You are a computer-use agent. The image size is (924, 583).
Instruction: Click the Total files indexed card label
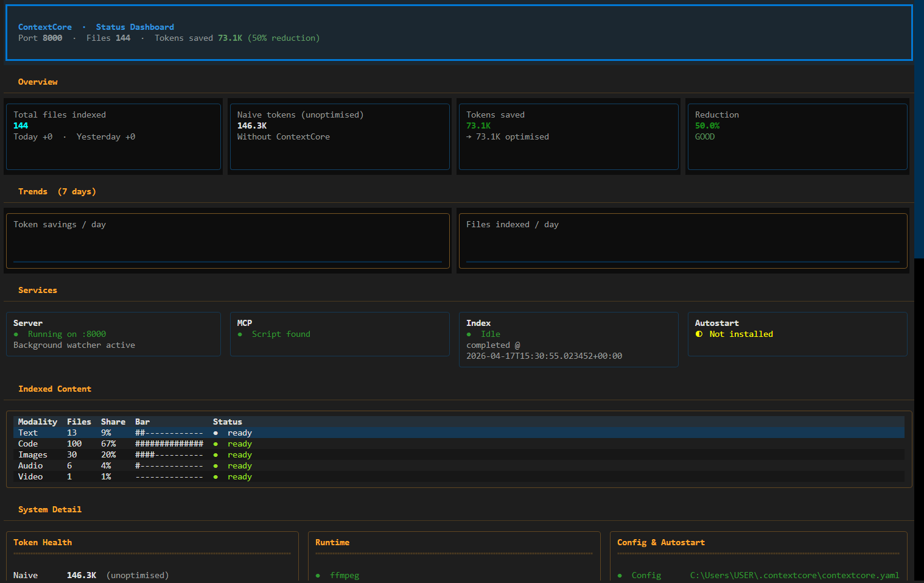point(60,115)
